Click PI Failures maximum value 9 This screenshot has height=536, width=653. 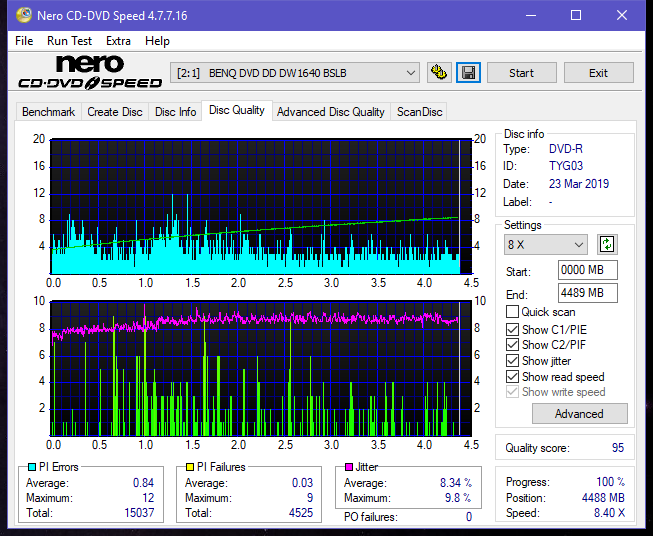(310, 498)
